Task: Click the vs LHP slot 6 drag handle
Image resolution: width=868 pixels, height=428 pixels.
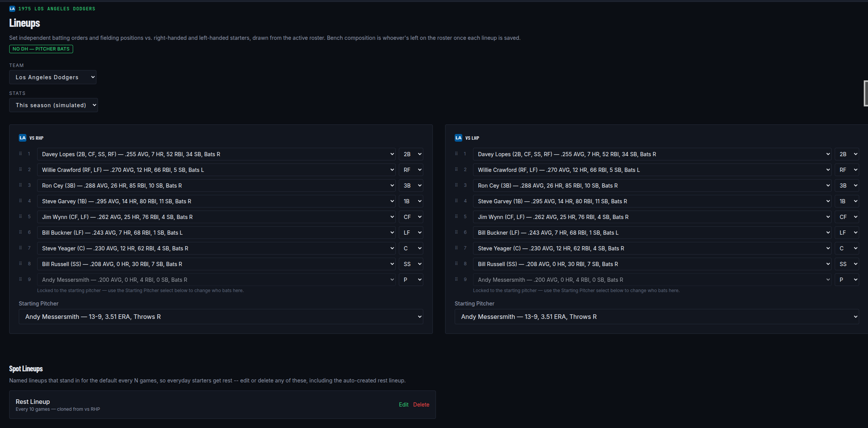Action: click(x=457, y=232)
